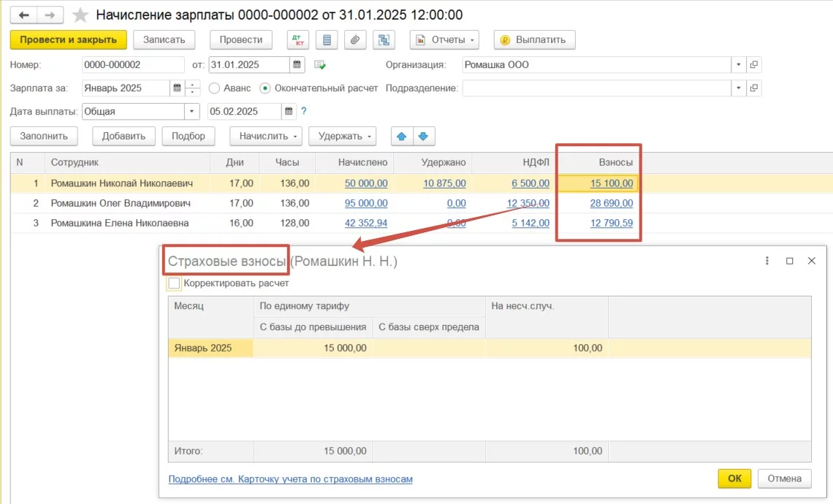Open the Организация dropdown list
Image resolution: width=833 pixels, height=504 pixels.
pos(739,65)
